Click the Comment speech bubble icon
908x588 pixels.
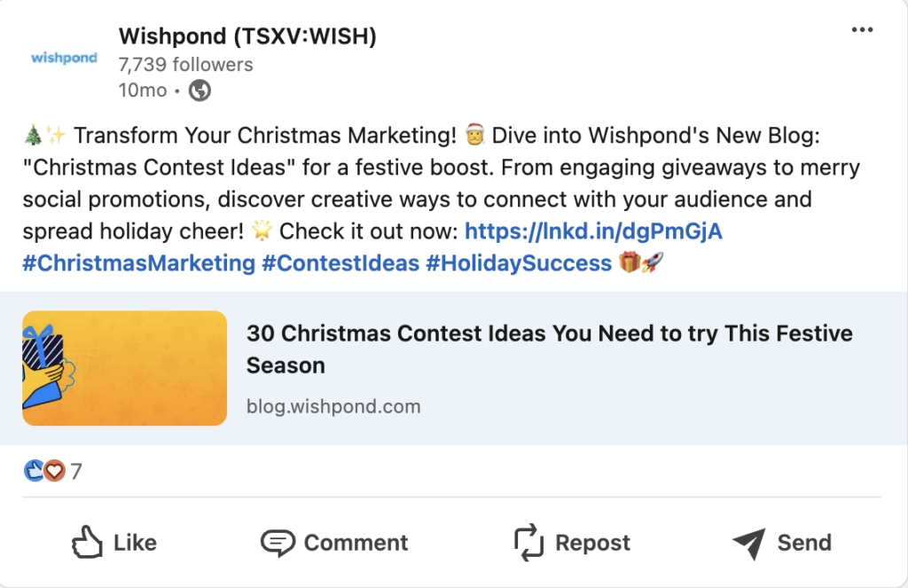[277, 543]
